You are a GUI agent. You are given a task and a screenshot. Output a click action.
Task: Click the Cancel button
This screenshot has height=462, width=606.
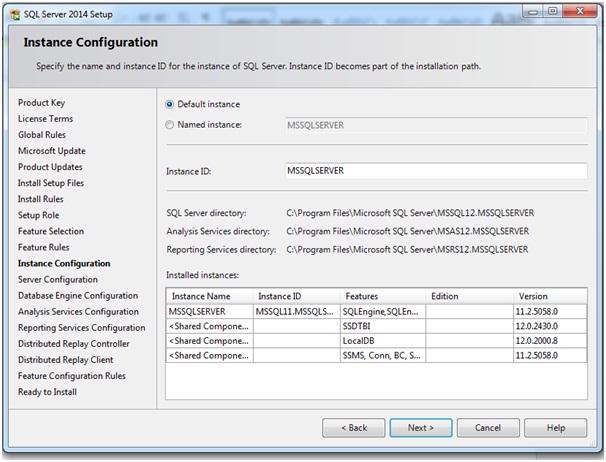point(488,428)
